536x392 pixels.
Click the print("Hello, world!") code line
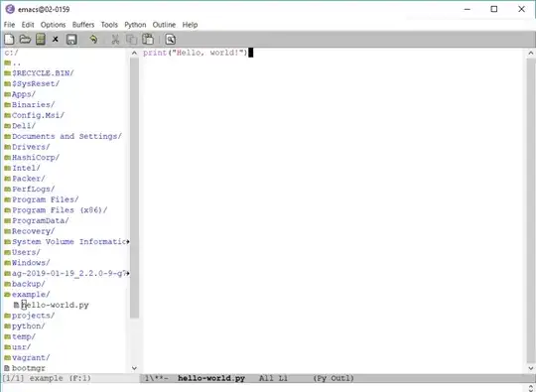195,53
